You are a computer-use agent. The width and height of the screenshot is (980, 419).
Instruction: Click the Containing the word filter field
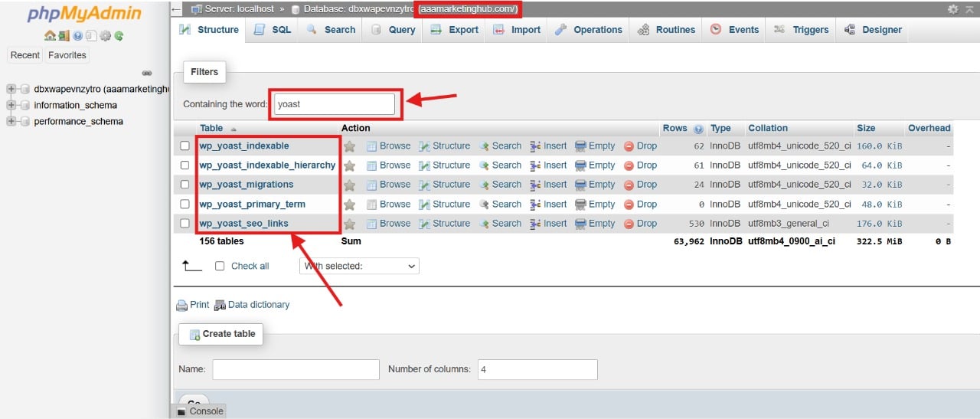coord(334,104)
